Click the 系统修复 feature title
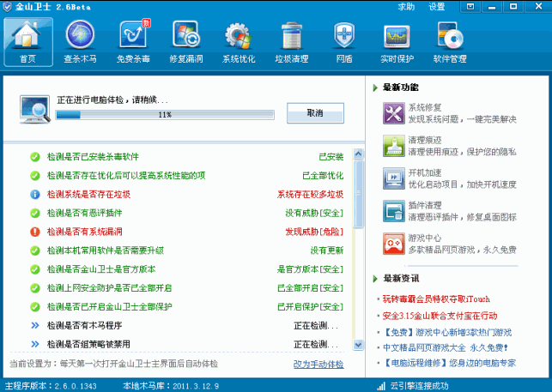552x392 pixels. pyautogui.click(x=425, y=107)
